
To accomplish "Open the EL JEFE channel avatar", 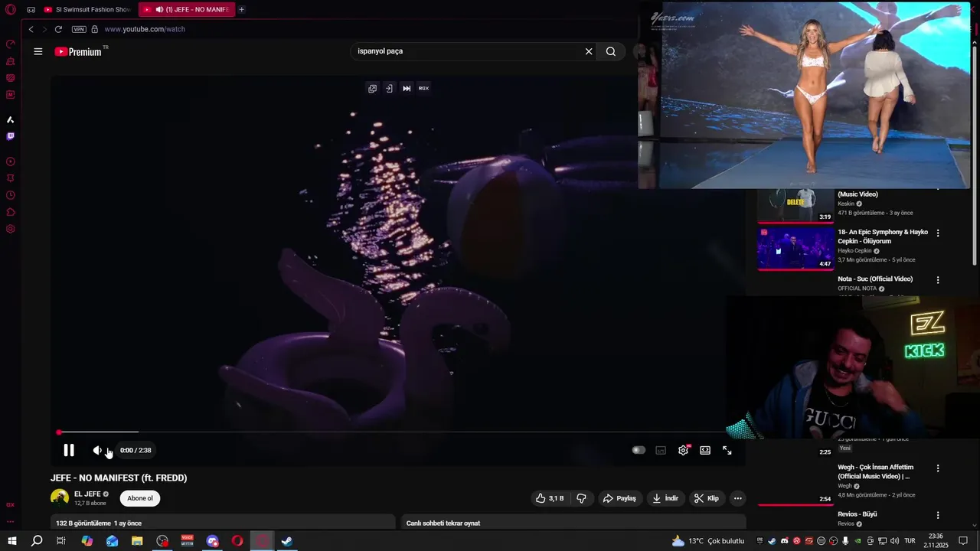I will pyautogui.click(x=60, y=498).
